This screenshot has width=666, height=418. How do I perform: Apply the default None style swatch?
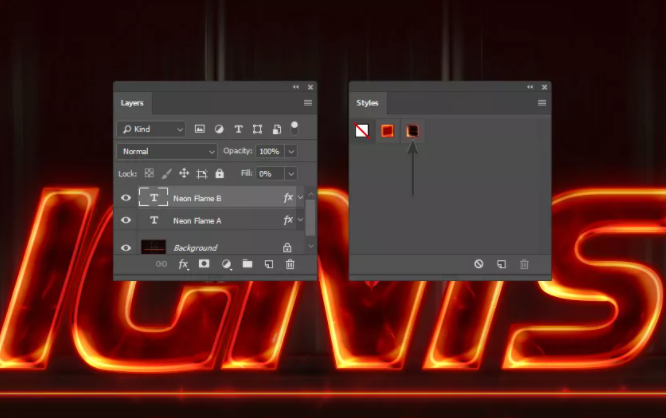(362, 130)
